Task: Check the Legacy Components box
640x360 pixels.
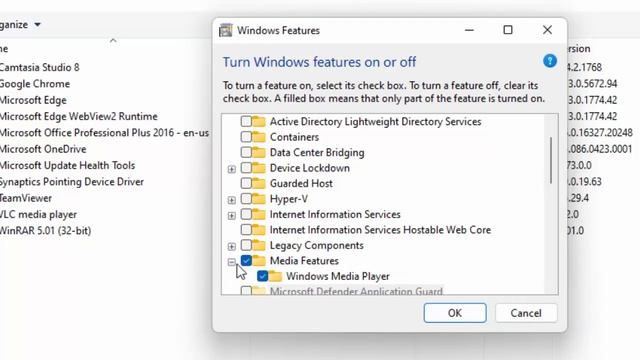Action: point(246,245)
